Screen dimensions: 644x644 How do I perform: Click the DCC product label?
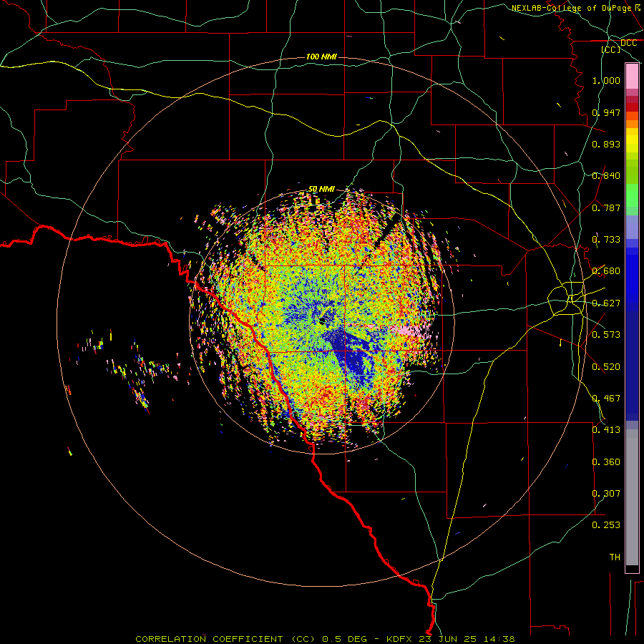[628, 43]
